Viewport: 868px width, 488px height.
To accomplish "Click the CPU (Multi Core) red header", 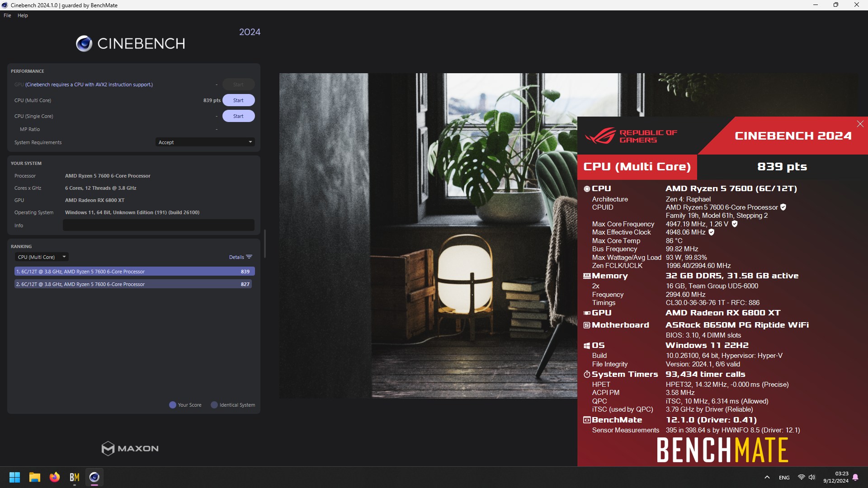I will (x=637, y=167).
